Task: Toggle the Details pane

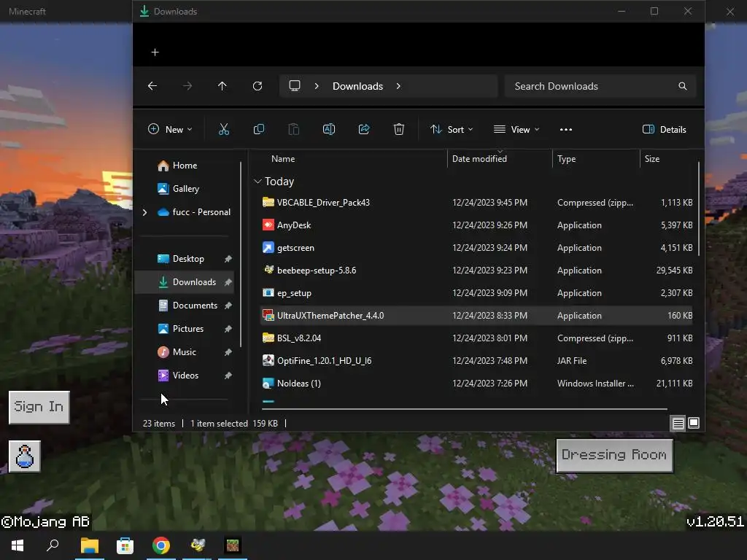Action: click(664, 129)
